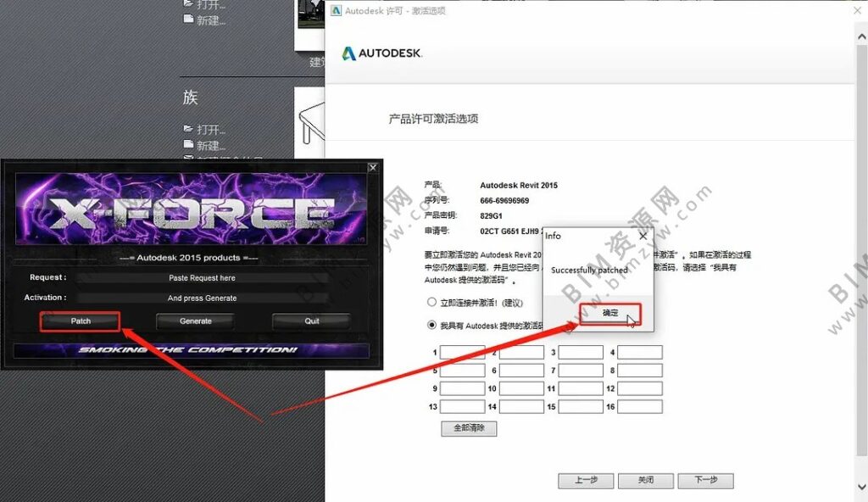
Task: Click activation code box number 6
Action: [x=521, y=370]
